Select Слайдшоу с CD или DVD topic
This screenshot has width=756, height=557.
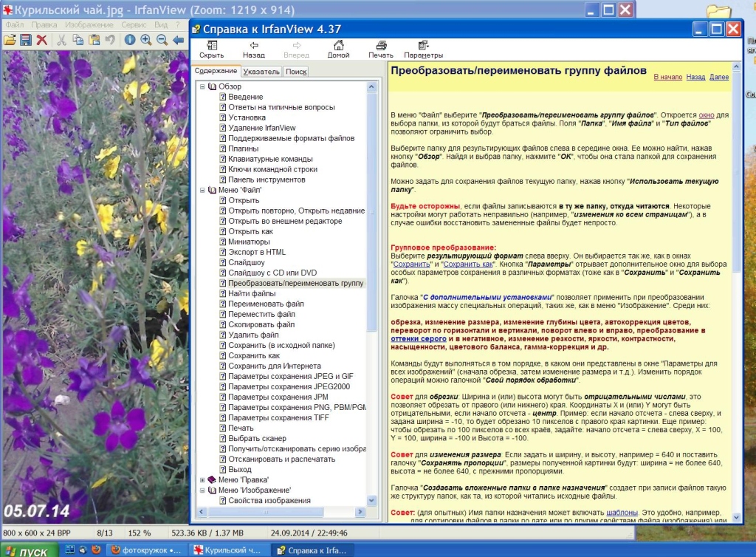[x=272, y=273]
